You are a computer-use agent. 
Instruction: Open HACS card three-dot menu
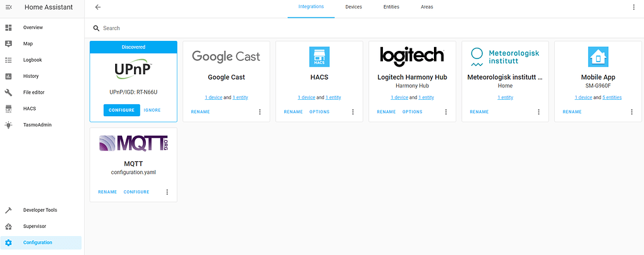point(353,112)
